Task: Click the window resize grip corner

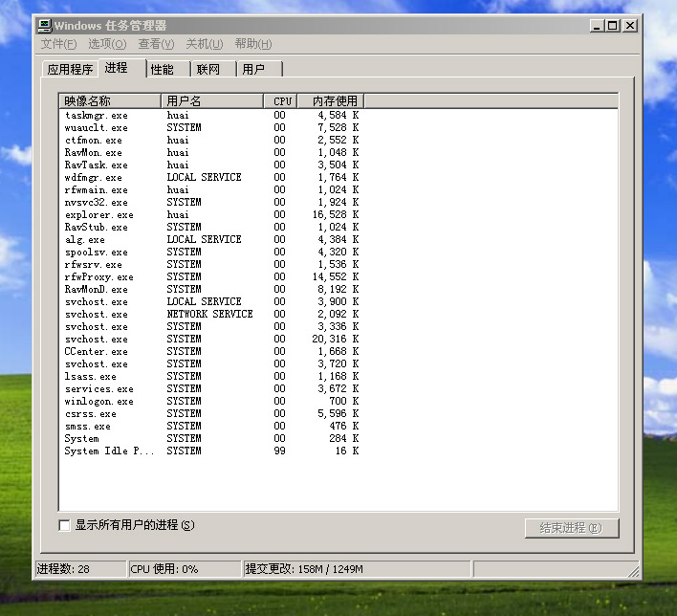Action: [x=633, y=571]
